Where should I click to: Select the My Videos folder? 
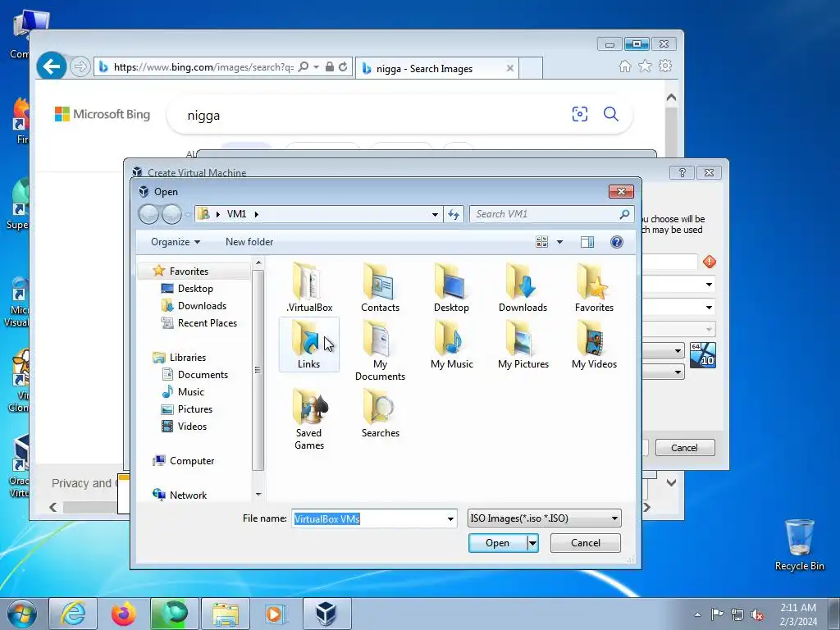tap(594, 345)
